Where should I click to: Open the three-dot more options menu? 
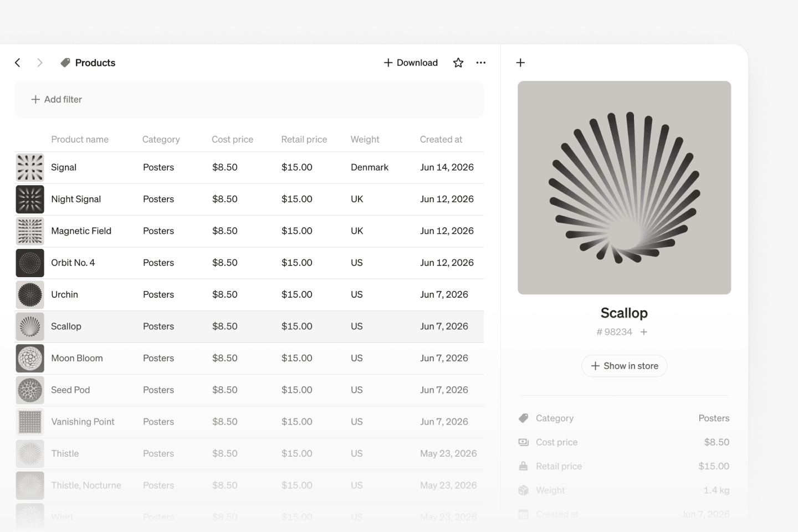click(481, 63)
